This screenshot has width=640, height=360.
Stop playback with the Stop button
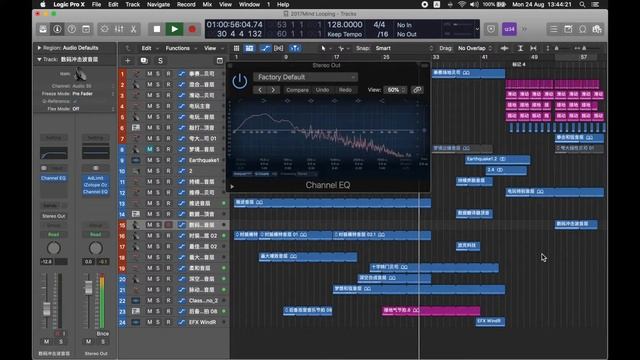[x=157, y=29]
